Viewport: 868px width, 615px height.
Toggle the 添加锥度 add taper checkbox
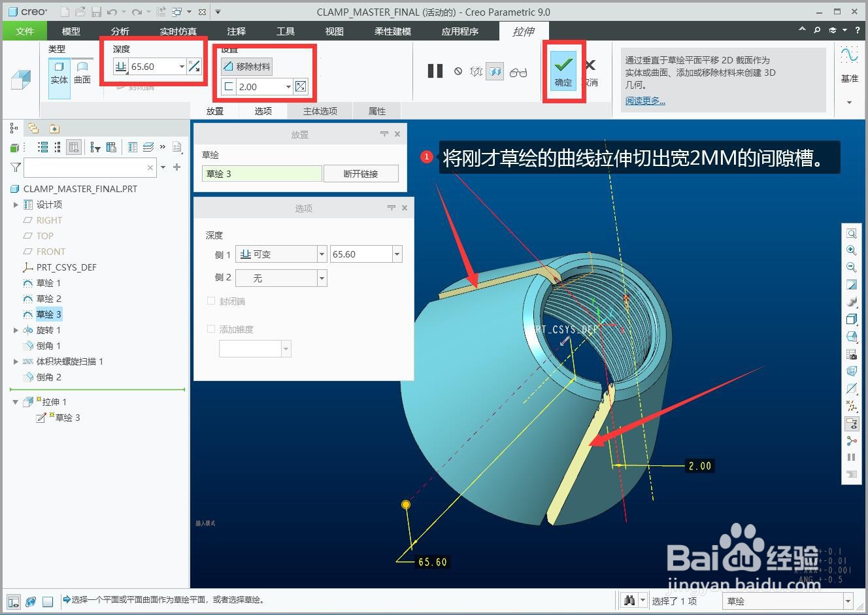click(x=211, y=329)
